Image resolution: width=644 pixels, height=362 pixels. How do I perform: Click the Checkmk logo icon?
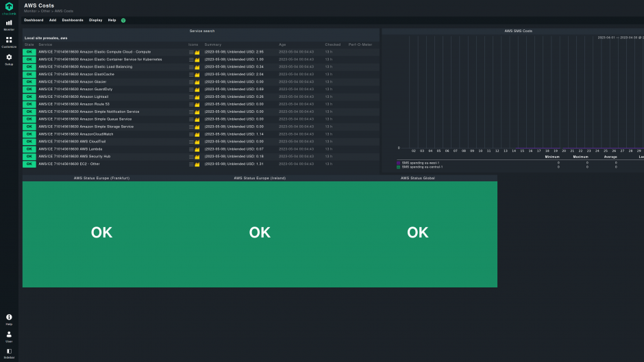[x=9, y=7]
